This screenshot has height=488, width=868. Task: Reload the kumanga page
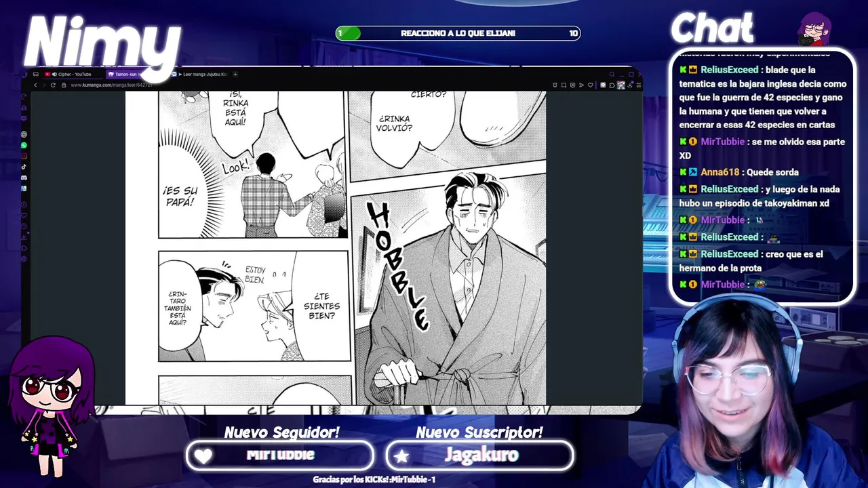(53, 85)
